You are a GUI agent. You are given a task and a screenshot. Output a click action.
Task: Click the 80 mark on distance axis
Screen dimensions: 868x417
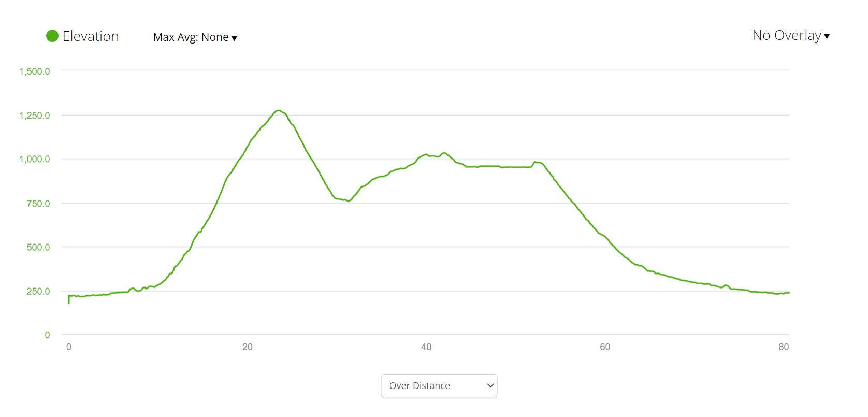click(784, 347)
